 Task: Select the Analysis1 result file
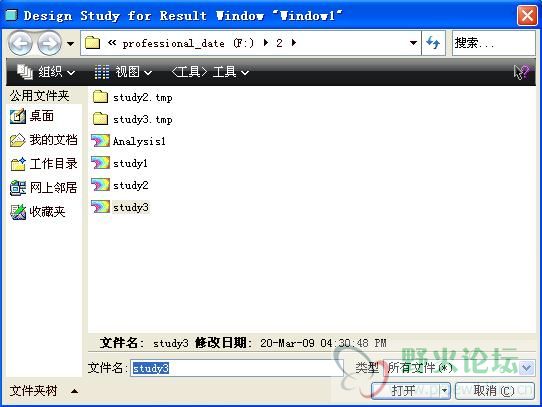128,141
